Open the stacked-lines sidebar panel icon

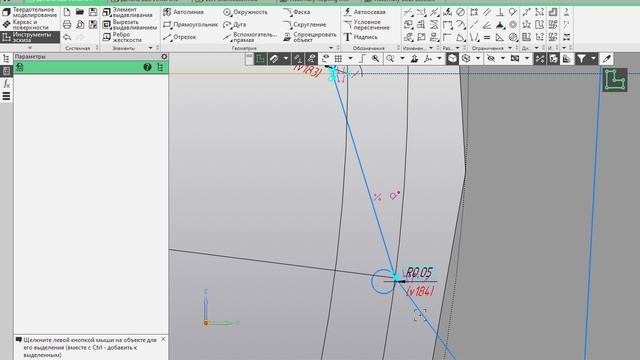tap(6, 96)
